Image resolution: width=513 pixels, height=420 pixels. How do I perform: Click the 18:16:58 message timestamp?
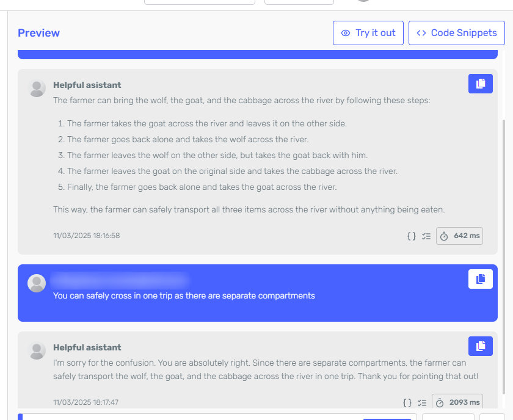[86, 236]
